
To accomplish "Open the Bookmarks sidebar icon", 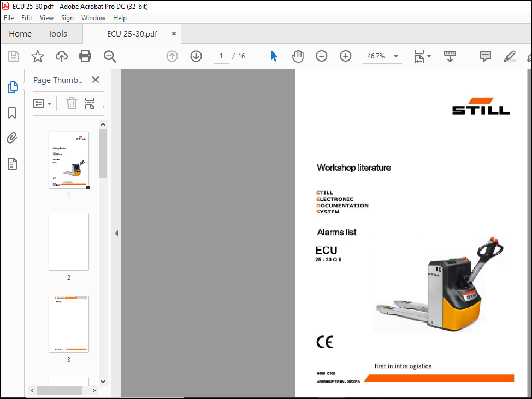I will point(12,113).
